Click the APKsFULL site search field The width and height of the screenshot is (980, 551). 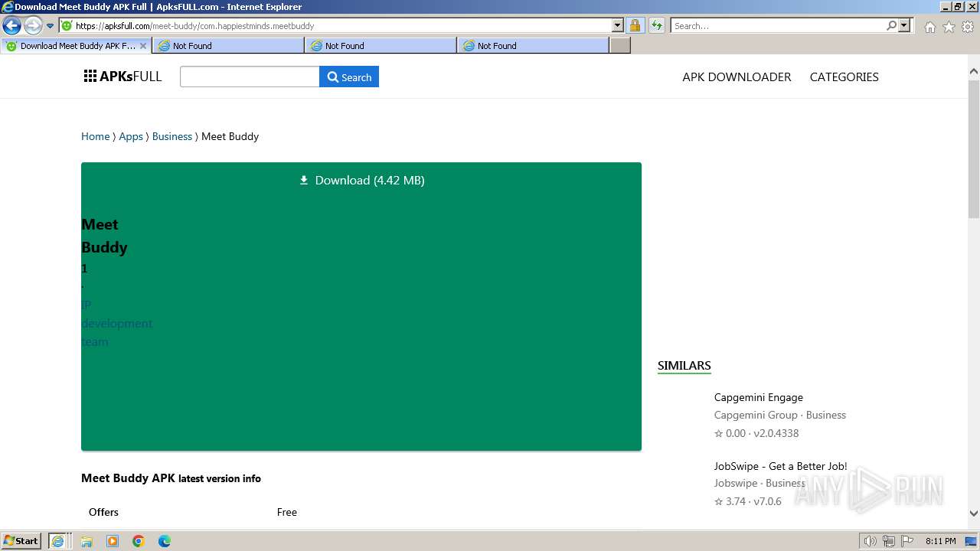[x=250, y=77]
